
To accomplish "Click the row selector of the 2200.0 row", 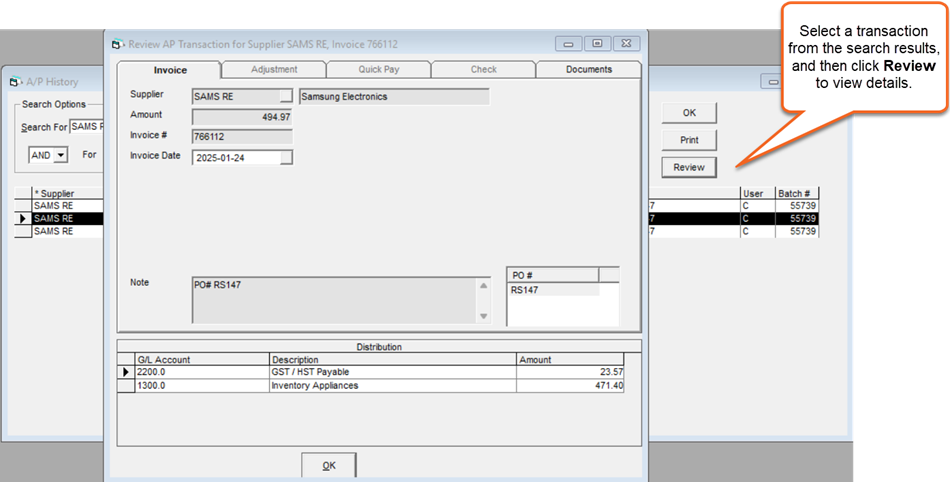I will tap(126, 372).
